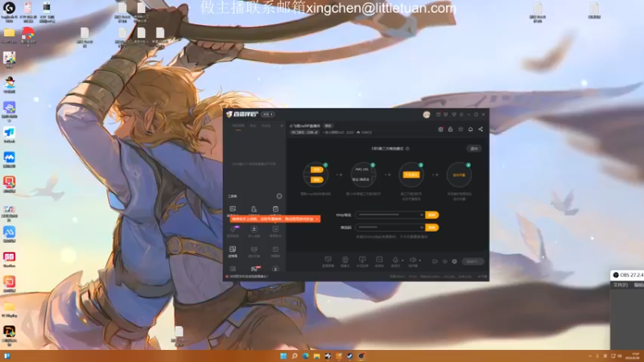Expand the dropdown arrow next to the microphone icon
The height and width of the screenshot is (362, 644).
402,260
